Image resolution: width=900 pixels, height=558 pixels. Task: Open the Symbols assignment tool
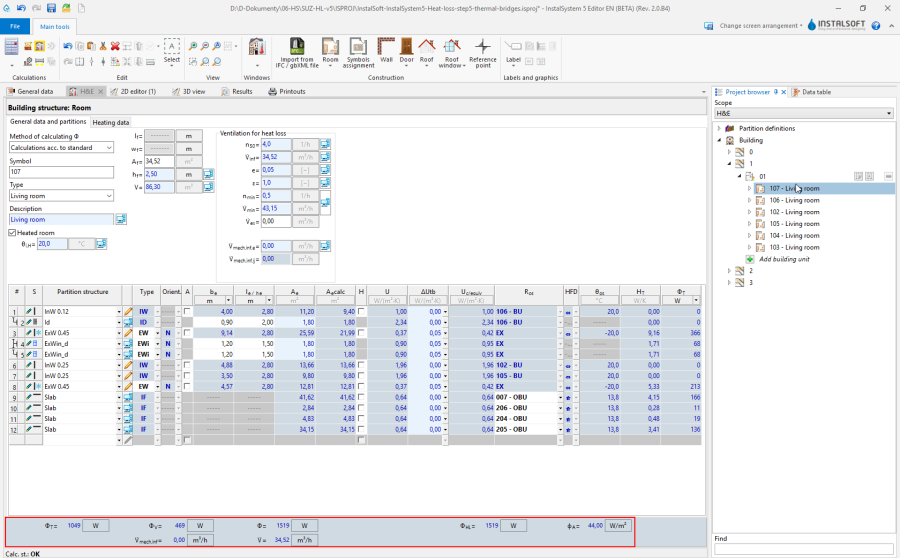pyautogui.click(x=358, y=47)
